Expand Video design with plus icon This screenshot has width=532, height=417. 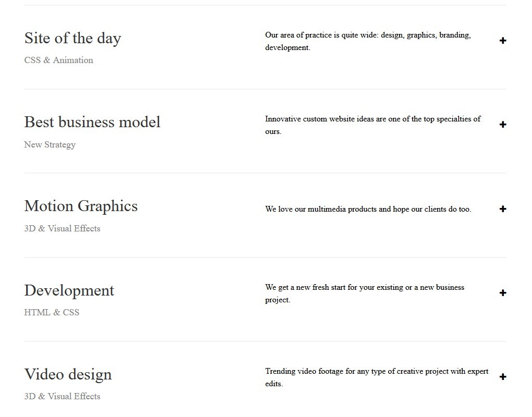coord(502,377)
